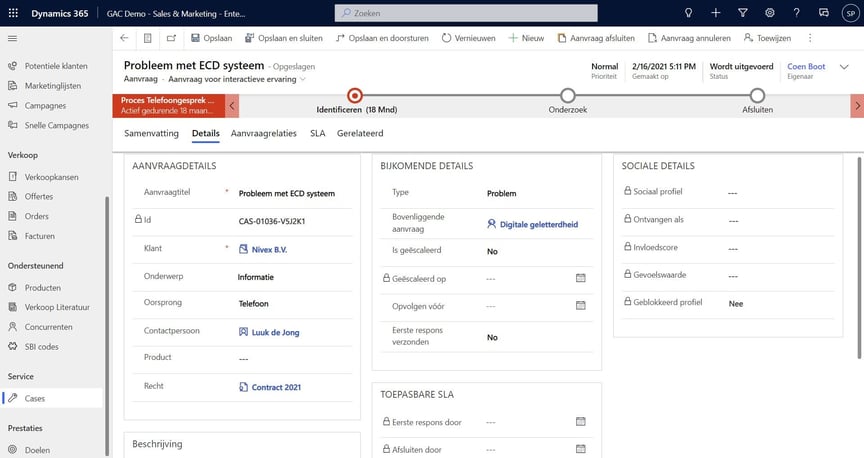Open calendar picker for Geëscaleerd op
The width and height of the screenshot is (864, 458).
coord(580,278)
